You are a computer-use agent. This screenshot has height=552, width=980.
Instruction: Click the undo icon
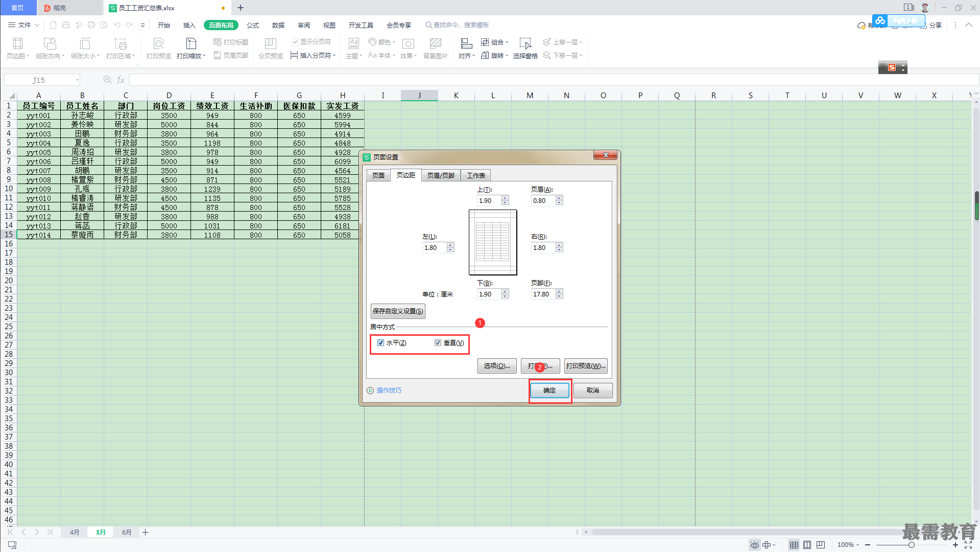tap(117, 25)
